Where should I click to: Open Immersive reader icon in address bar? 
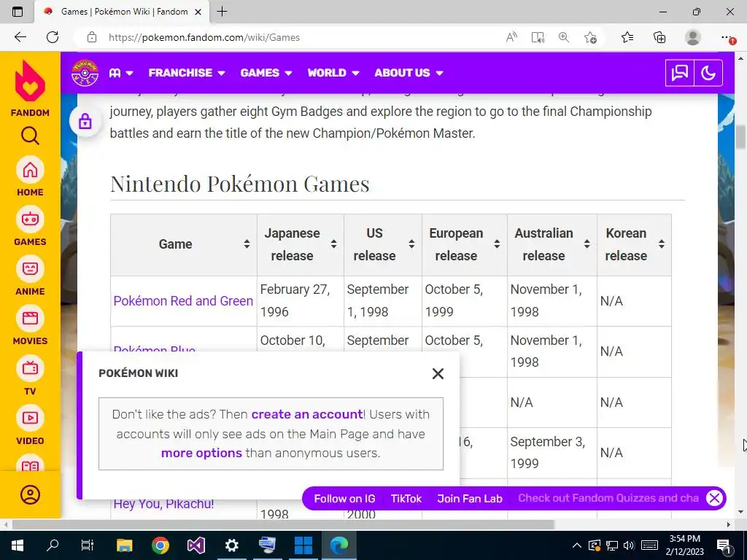click(x=538, y=37)
